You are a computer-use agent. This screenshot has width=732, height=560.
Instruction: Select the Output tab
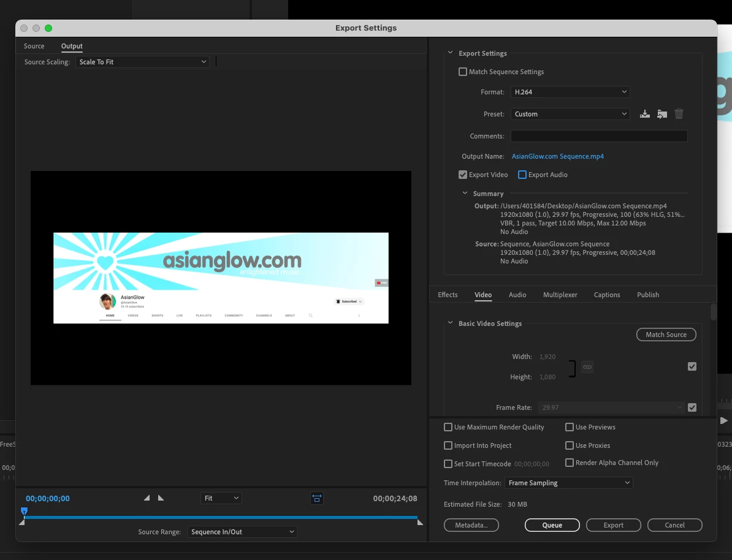(72, 46)
